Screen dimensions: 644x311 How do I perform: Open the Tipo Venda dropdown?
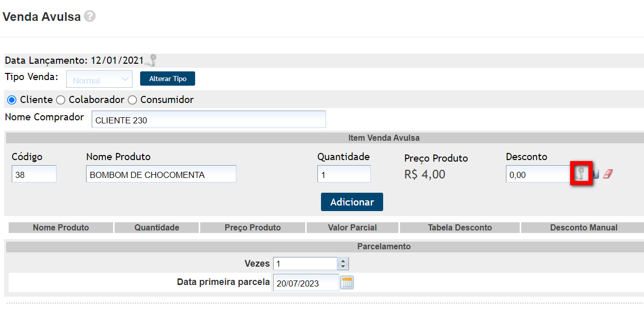point(99,80)
